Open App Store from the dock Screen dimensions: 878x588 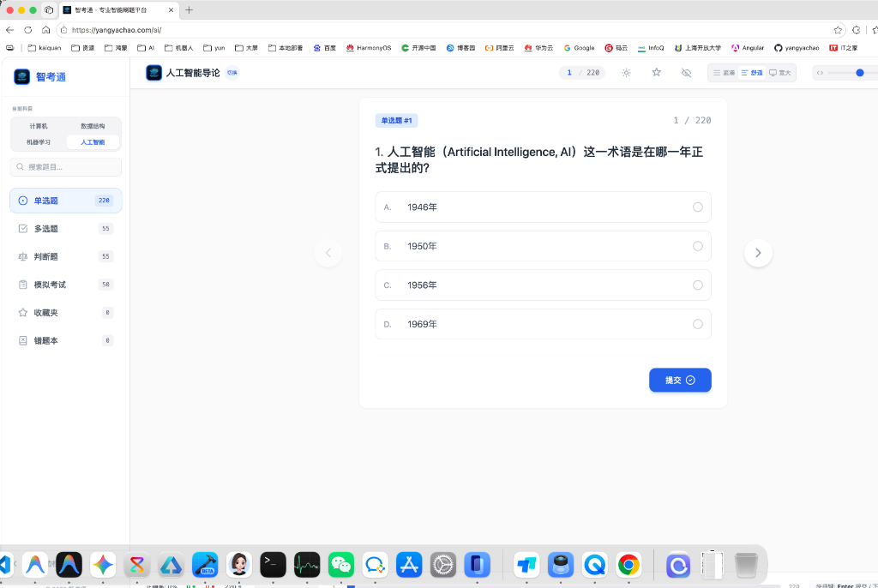point(409,565)
